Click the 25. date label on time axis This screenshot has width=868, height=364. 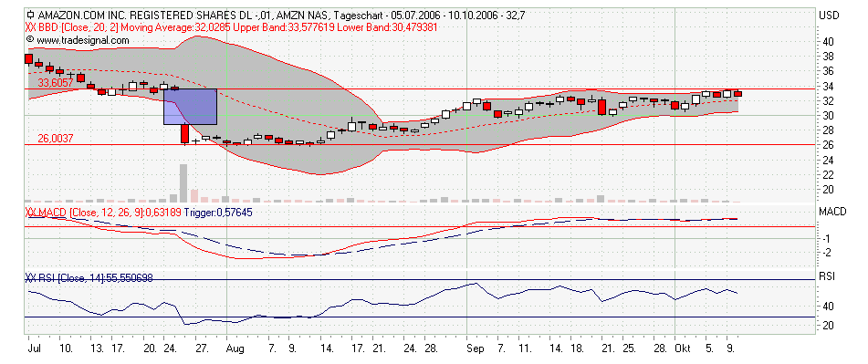pos(630,349)
